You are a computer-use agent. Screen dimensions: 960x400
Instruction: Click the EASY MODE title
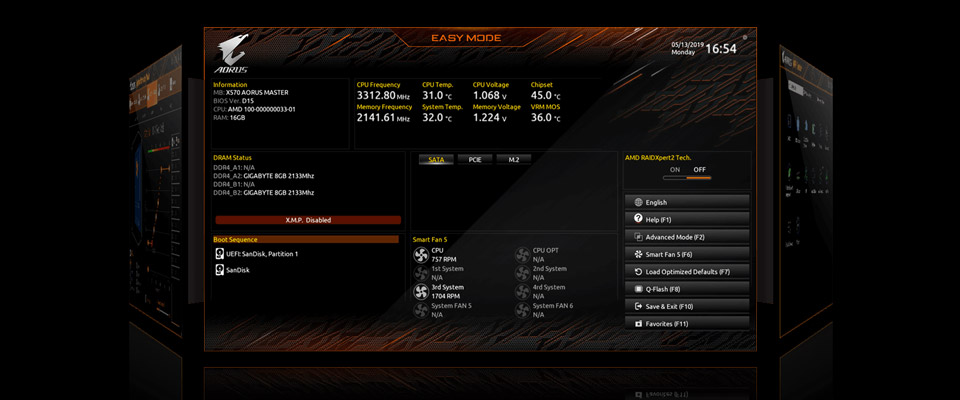point(466,38)
